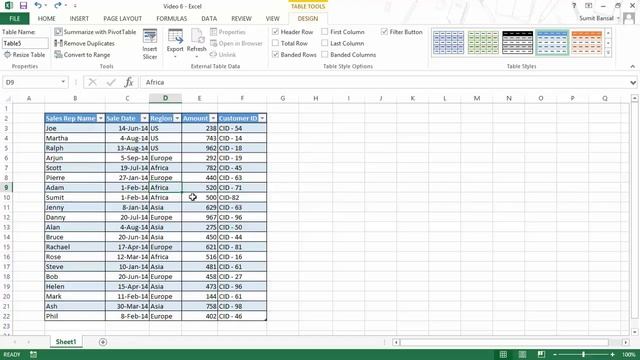This screenshot has width=640, height=360.
Task: Click the Sumit Bansal account name
Action: (x=596, y=18)
